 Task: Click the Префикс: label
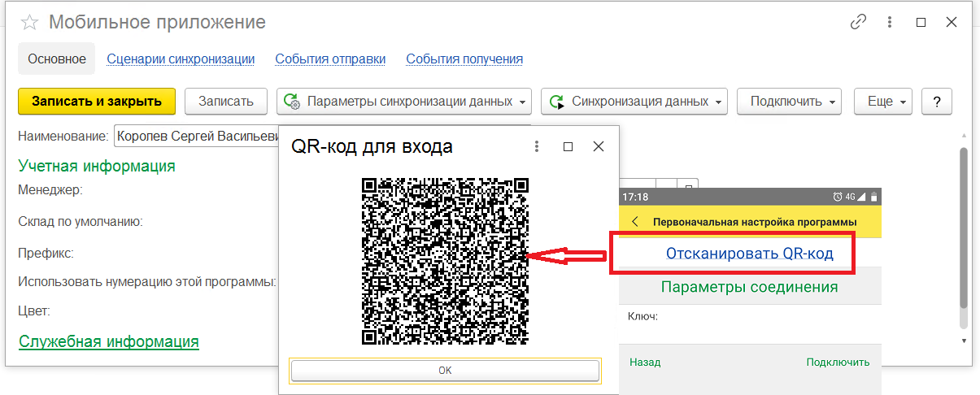pyautogui.click(x=46, y=253)
